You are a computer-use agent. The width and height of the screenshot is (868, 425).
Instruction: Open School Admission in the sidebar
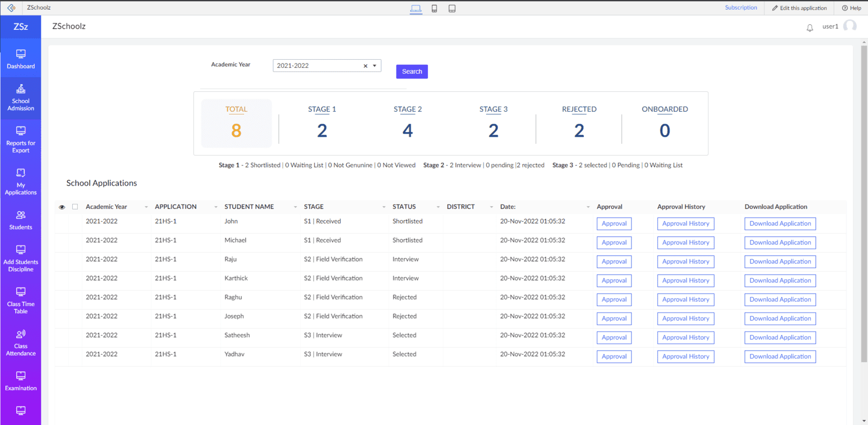click(x=21, y=98)
